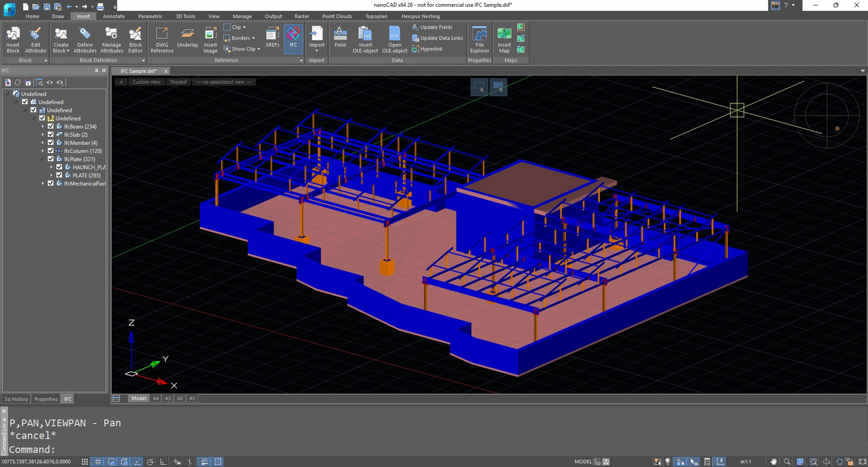Uncheck the IfcMember (4) checkbox
The height and width of the screenshot is (467, 868).
(50, 143)
